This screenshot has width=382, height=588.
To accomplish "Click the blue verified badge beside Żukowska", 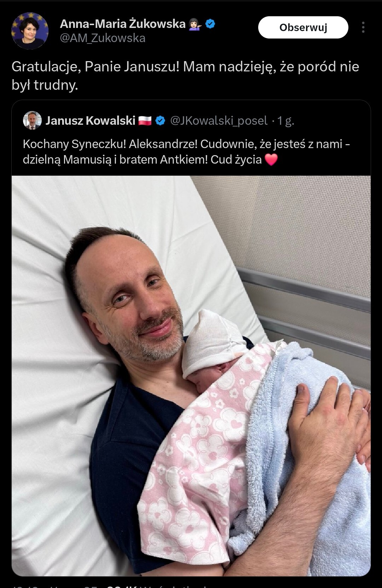I will [210, 24].
